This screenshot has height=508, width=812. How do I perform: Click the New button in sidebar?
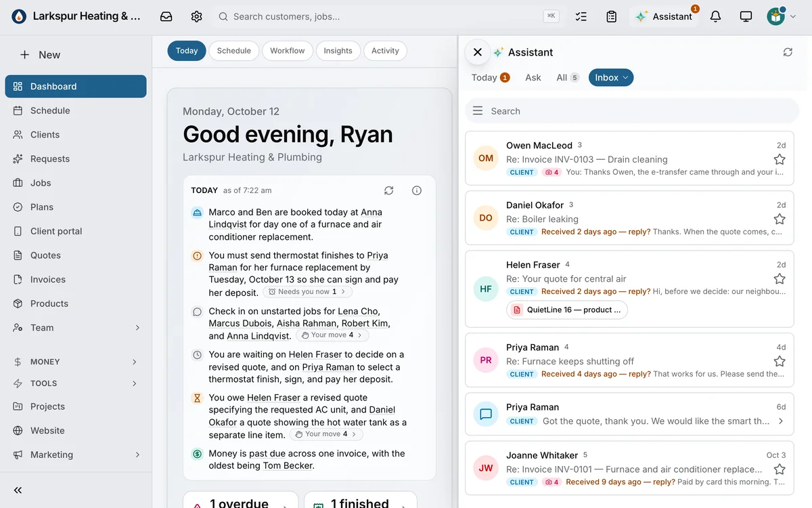pos(41,55)
